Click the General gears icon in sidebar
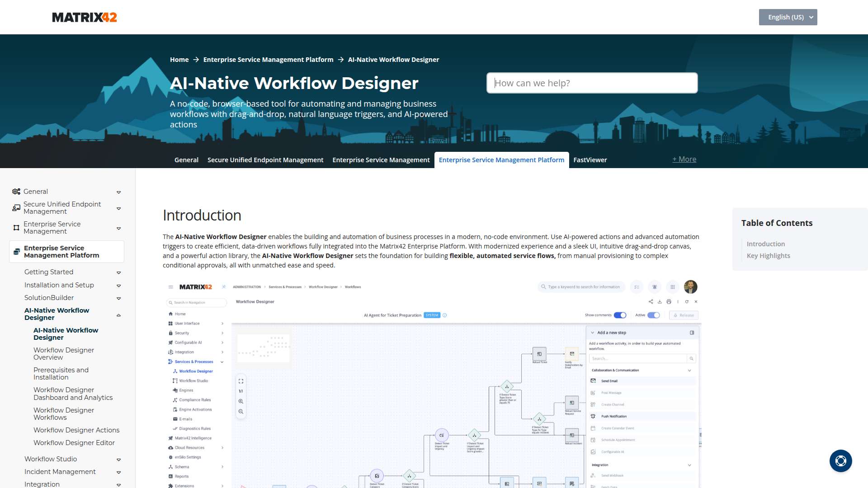 16,192
